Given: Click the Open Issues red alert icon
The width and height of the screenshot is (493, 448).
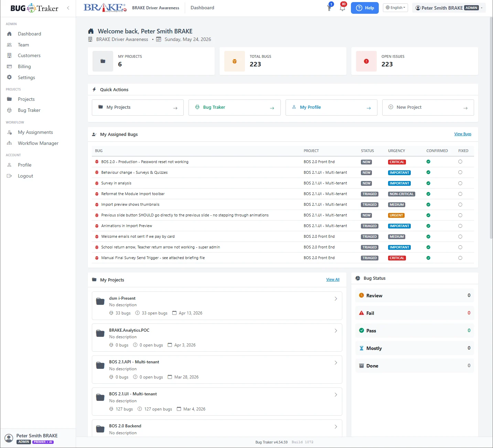Looking at the screenshot, I should point(366,61).
